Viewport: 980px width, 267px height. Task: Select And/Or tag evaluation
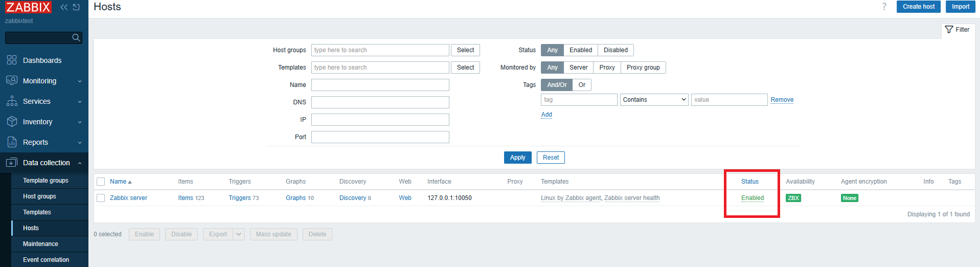(557, 85)
